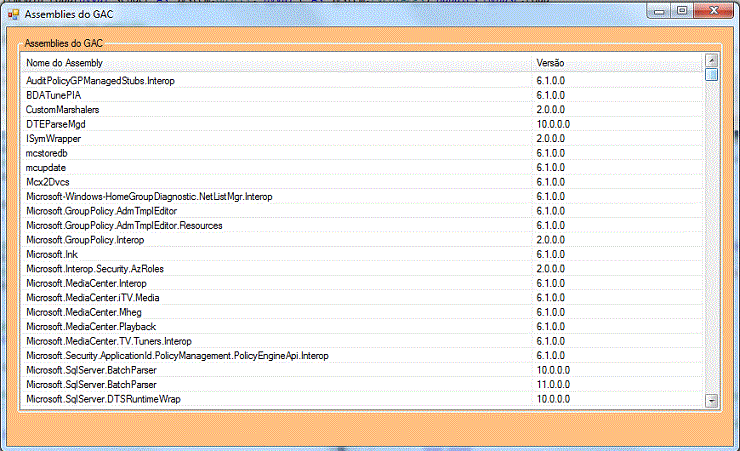The height and width of the screenshot is (451, 740).
Task: Select the mcupdate assembly row
Action: click(x=362, y=167)
